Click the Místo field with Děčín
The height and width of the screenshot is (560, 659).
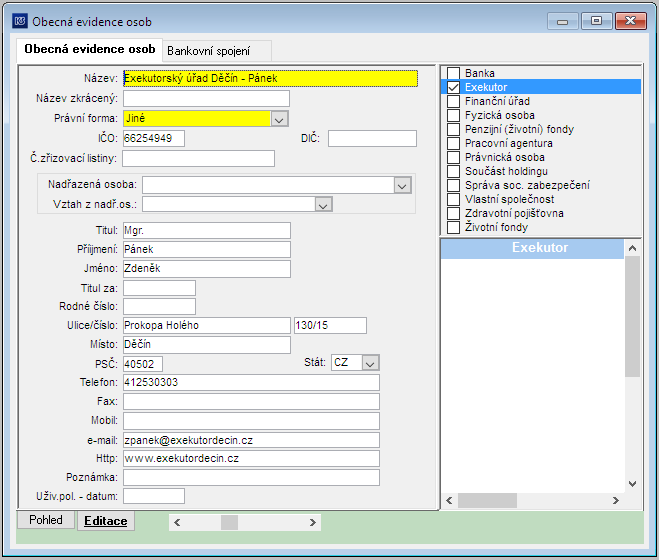tap(206, 345)
